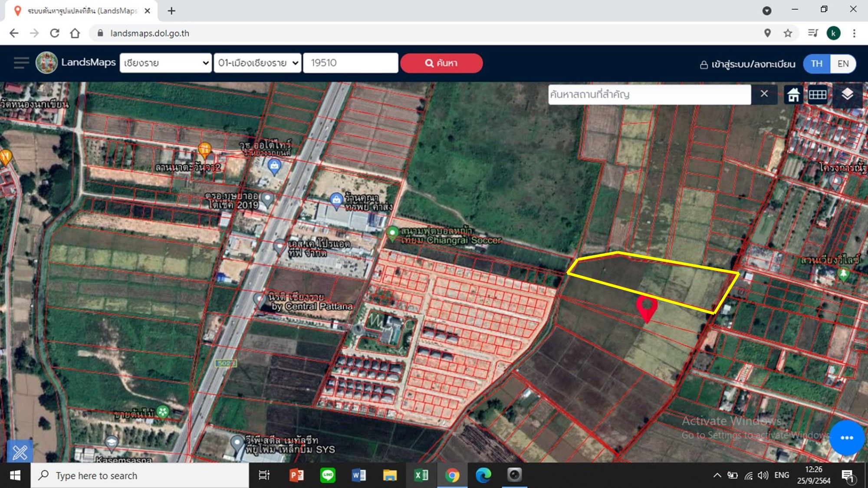Viewport: 868px width, 488px height.
Task: Click the red ค้นหา search button
Action: (441, 63)
